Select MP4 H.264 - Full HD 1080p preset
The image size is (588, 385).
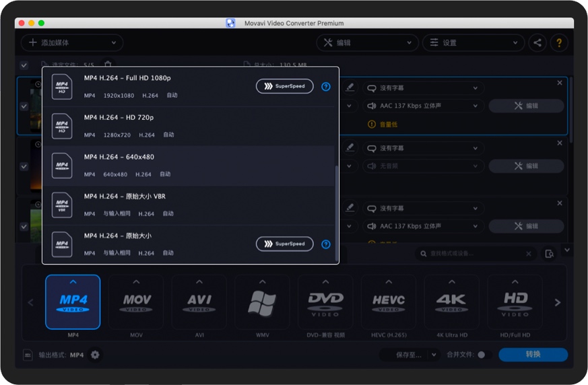click(x=189, y=87)
